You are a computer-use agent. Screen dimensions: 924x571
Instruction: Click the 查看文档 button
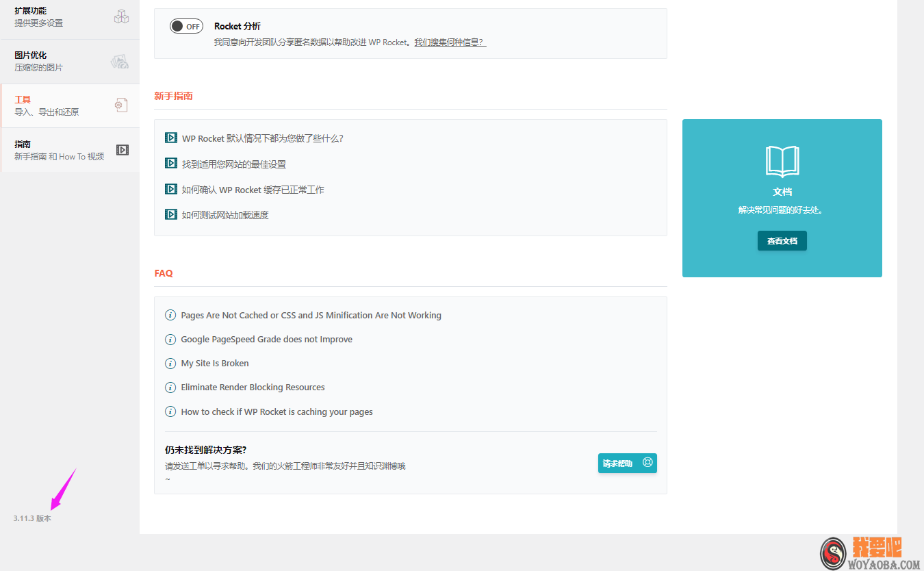coord(782,240)
